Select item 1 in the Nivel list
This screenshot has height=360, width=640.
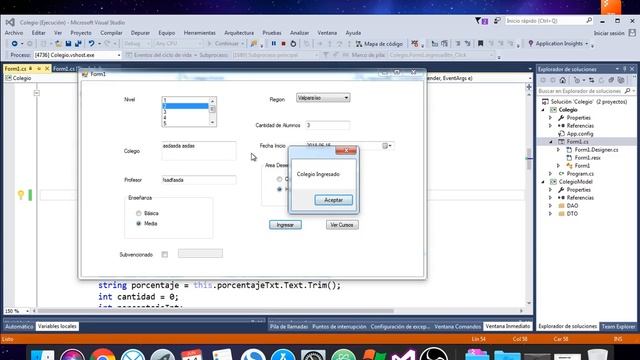pyautogui.click(x=185, y=100)
